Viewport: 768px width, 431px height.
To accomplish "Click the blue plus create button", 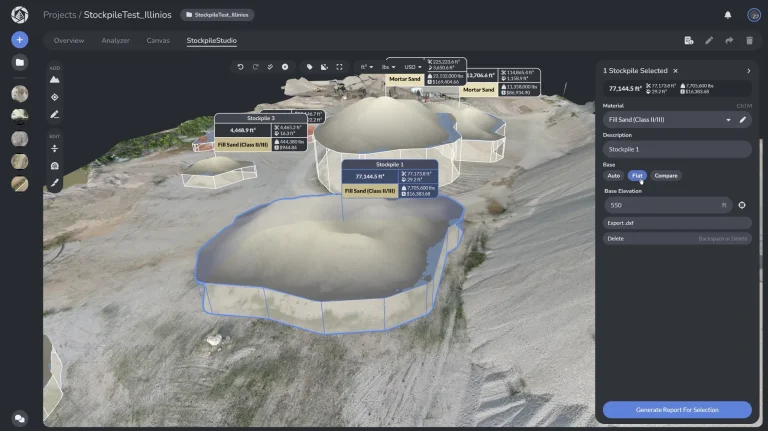I will [x=20, y=40].
